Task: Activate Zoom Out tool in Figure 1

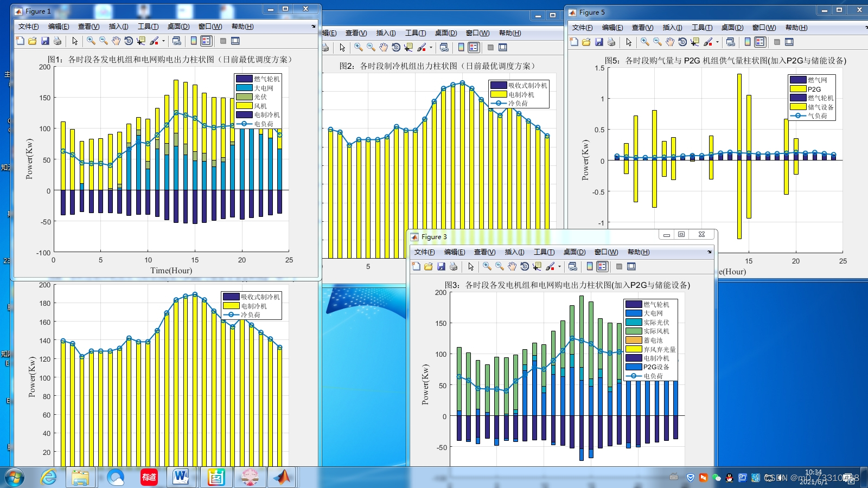Action: tap(104, 41)
